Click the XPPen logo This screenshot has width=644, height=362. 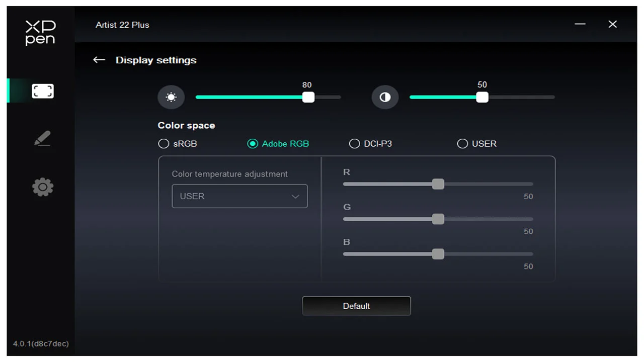40,33
